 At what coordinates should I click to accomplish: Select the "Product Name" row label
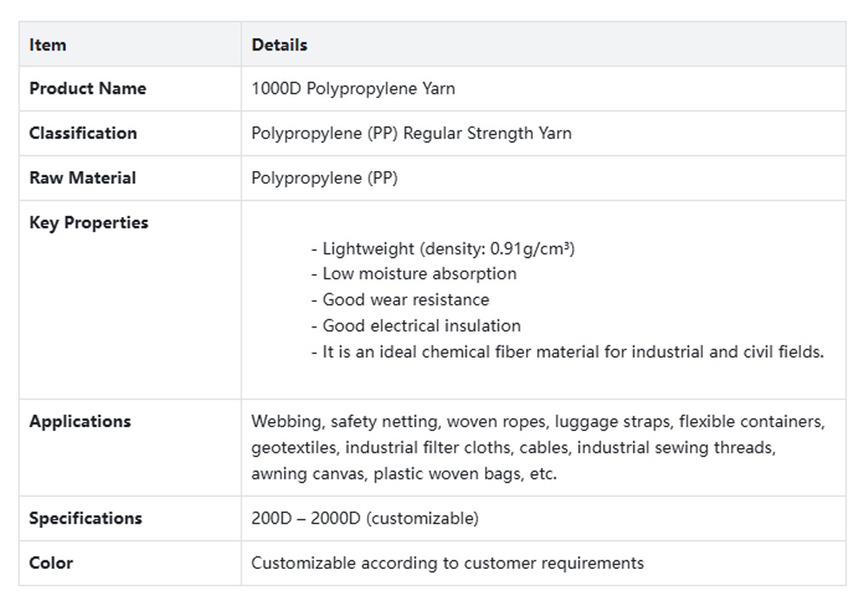pyautogui.click(x=88, y=89)
